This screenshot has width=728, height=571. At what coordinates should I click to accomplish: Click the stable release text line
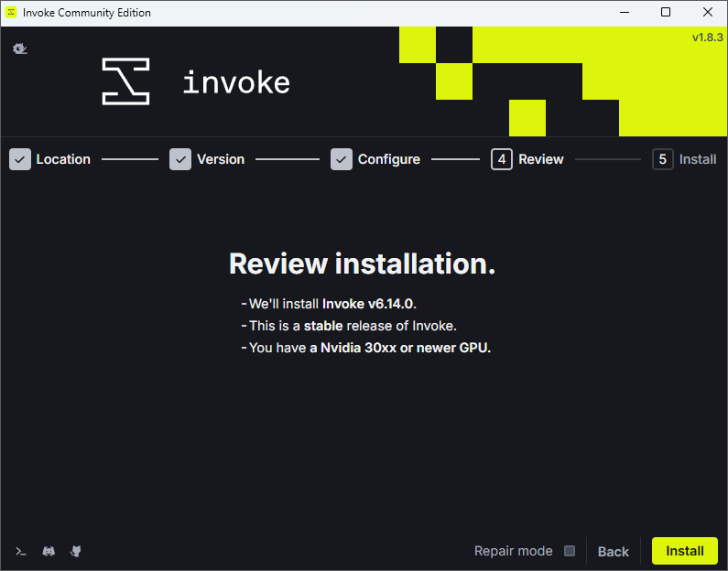click(x=349, y=326)
